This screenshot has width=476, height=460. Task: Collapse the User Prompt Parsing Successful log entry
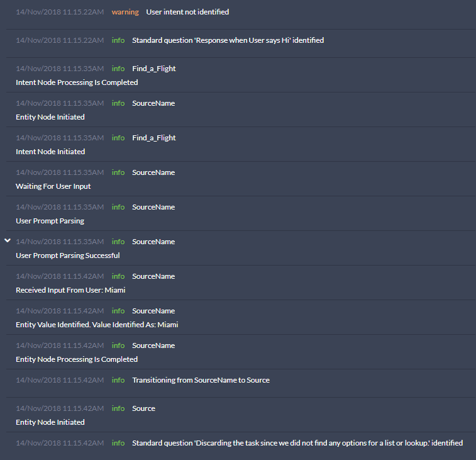click(8, 240)
